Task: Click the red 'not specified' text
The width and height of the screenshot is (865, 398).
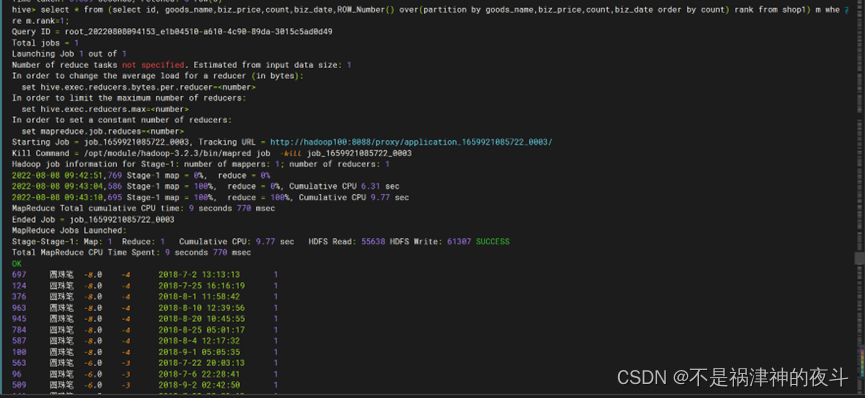Action: (x=153, y=65)
